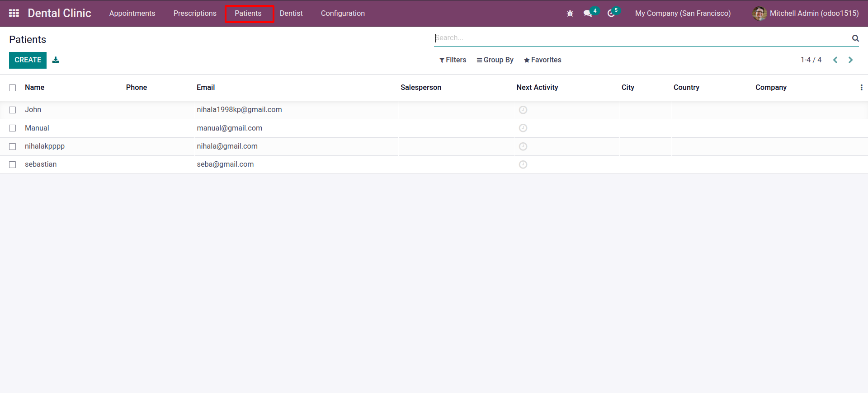Image resolution: width=868 pixels, height=393 pixels.
Task: Open the Group By dropdown
Action: 495,60
